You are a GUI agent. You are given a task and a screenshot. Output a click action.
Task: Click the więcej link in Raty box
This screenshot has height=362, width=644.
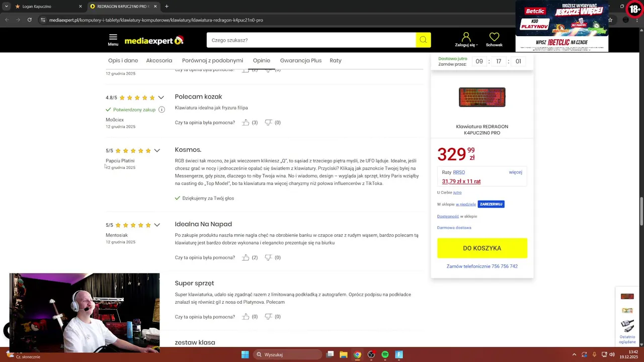[x=515, y=172]
